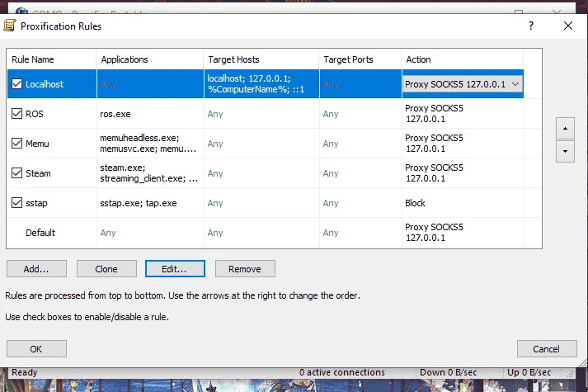Move the selected rule down with the arrow
The width and height of the screenshot is (588, 392).
click(x=565, y=151)
